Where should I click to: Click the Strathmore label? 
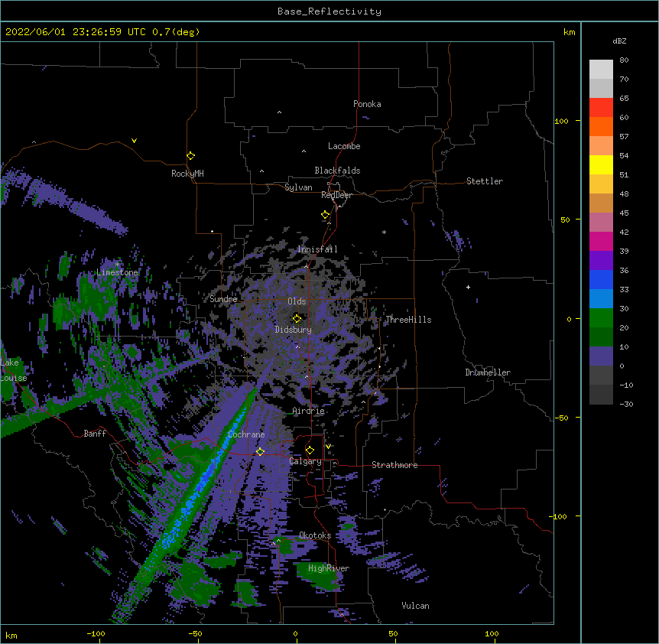coord(394,465)
